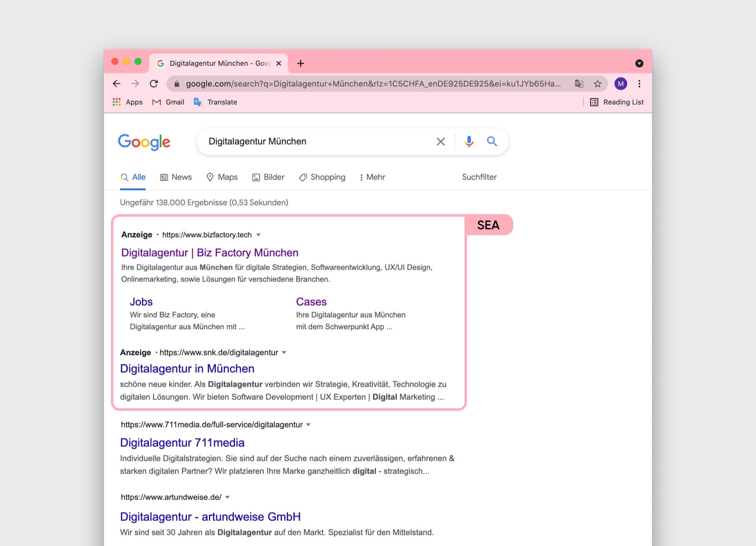
Task: Expand the artundweise.de result dropdown arrow
Action: (227, 497)
